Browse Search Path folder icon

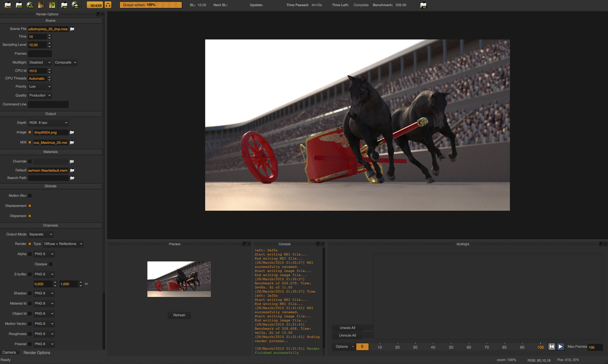coord(72,178)
